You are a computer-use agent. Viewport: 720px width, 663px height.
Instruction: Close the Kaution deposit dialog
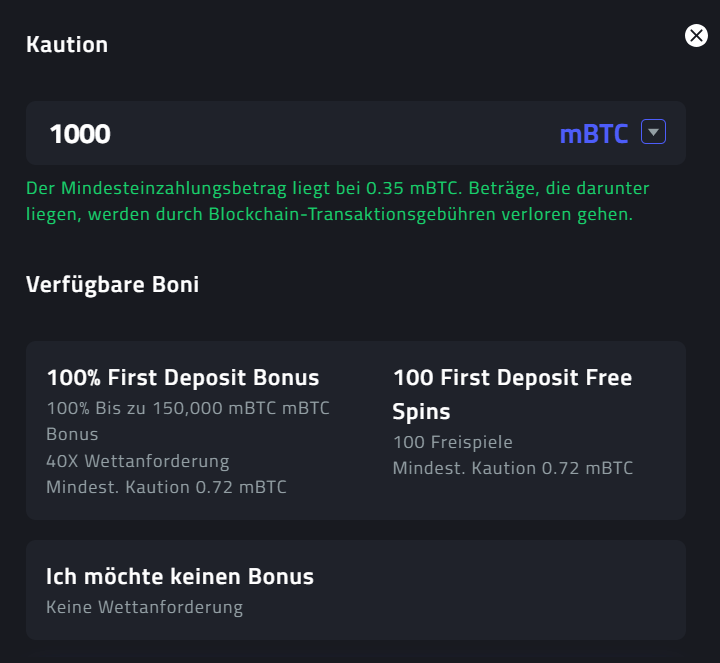(696, 36)
